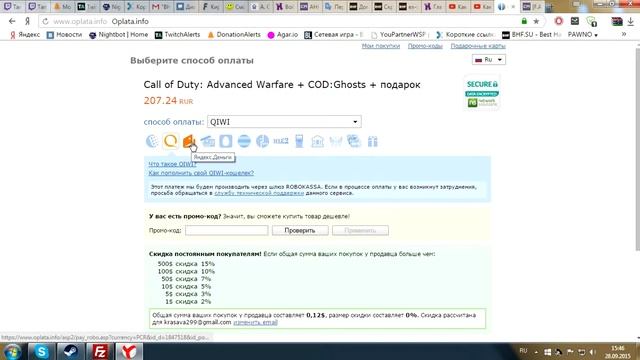Open Yandex Browser from the taskbar
The height and width of the screenshot is (360, 640).
pyautogui.click(x=129, y=351)
